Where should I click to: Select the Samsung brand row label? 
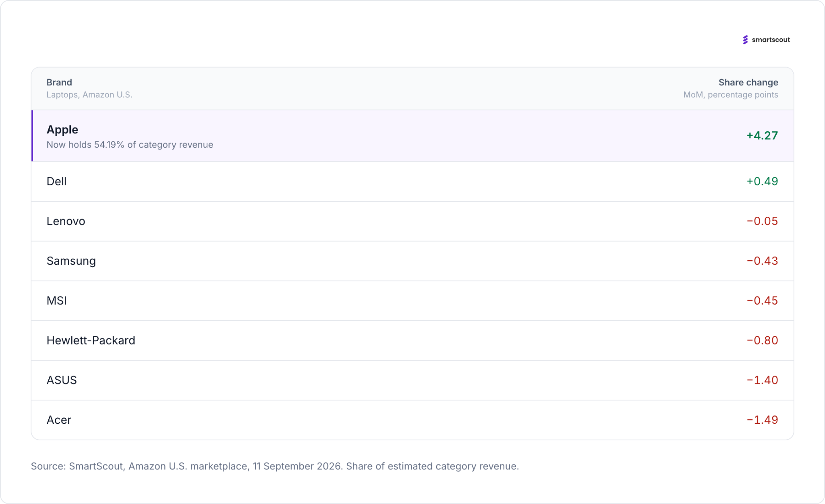pyautogui.click(x=71, y=261)
